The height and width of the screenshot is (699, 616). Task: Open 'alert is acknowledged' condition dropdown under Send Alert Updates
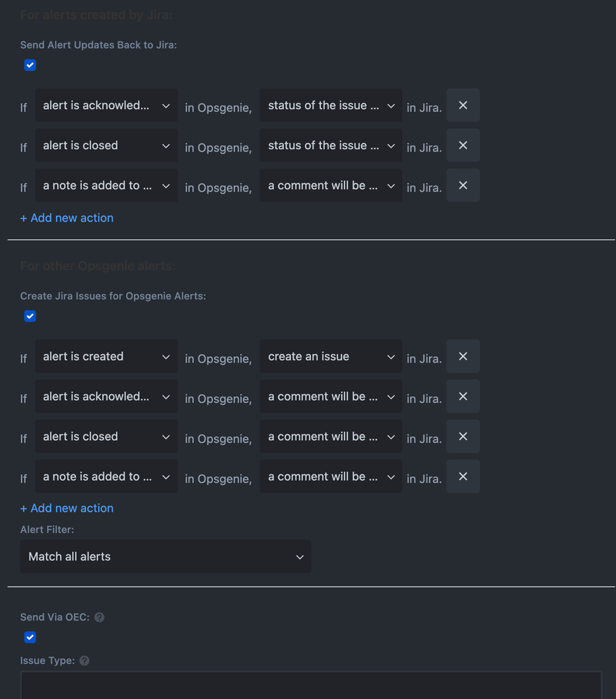tap(106, 105)
